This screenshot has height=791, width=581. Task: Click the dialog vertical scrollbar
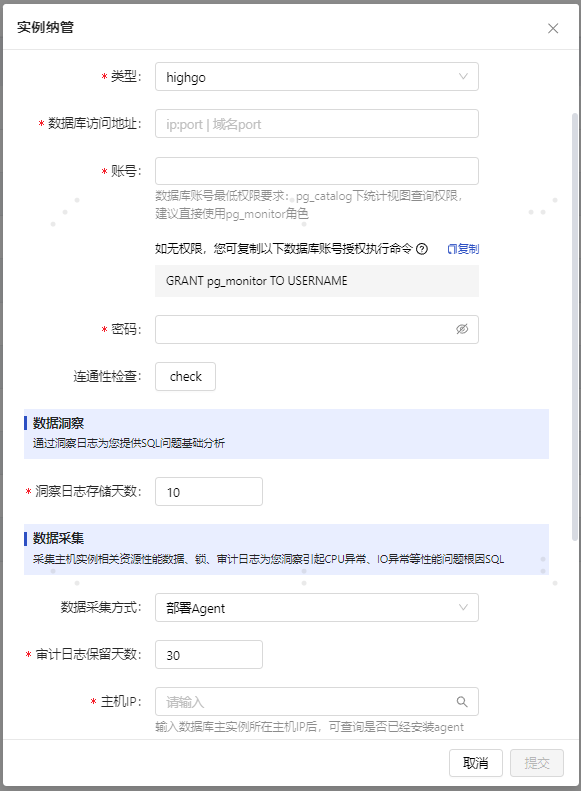(574, 327)
